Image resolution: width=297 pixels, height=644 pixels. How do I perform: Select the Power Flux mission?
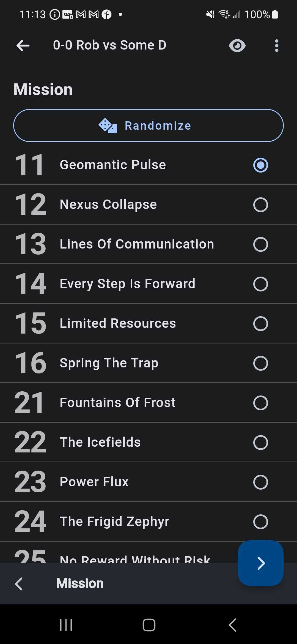point(260,482)
